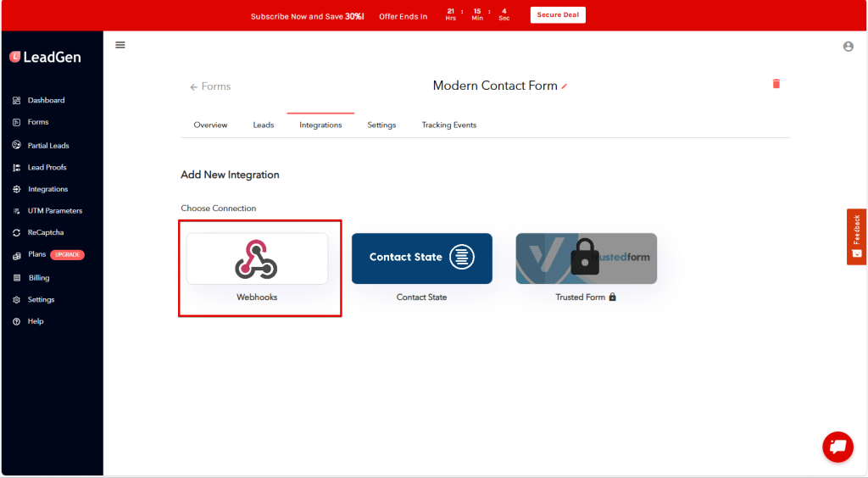
Task: Open UTM Parameters sidebar item
Action: [x=54, y=210]
